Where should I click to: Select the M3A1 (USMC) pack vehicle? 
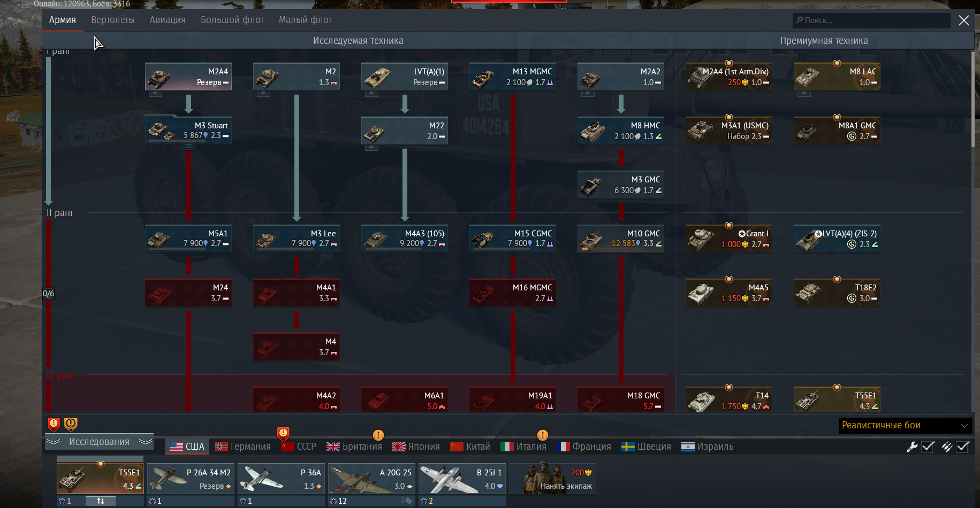[x=729, y=130]
